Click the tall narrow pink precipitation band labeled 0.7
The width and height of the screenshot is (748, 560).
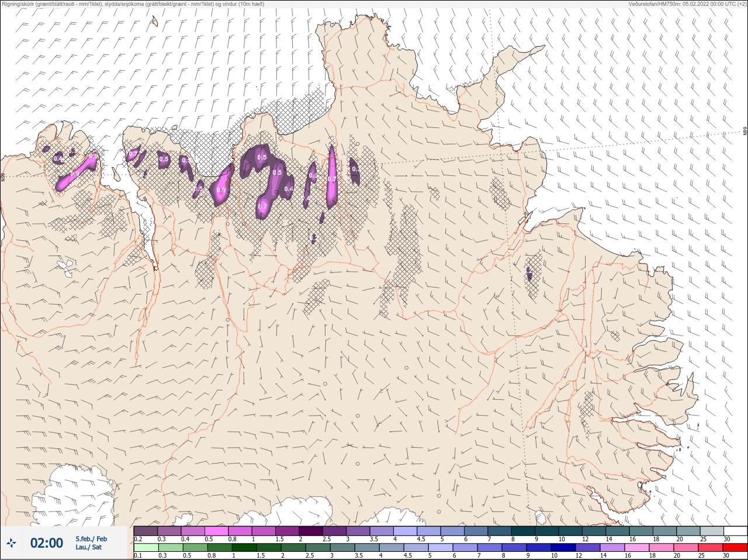331,177
